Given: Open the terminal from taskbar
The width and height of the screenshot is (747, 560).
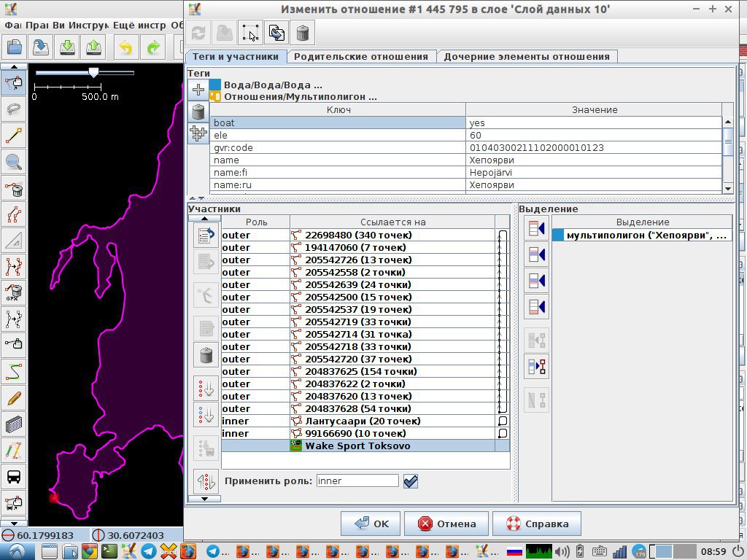Looking at the screenshot, I should coord(109,551).
